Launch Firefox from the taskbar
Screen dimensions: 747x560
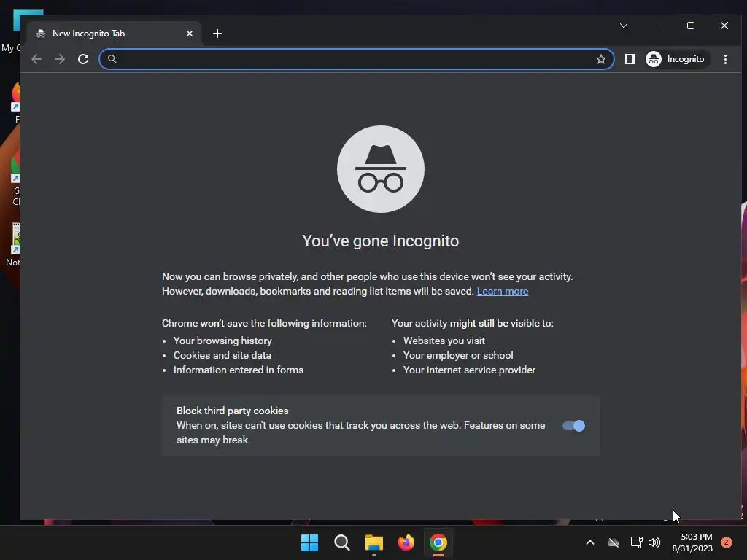[x=406, y=542]
